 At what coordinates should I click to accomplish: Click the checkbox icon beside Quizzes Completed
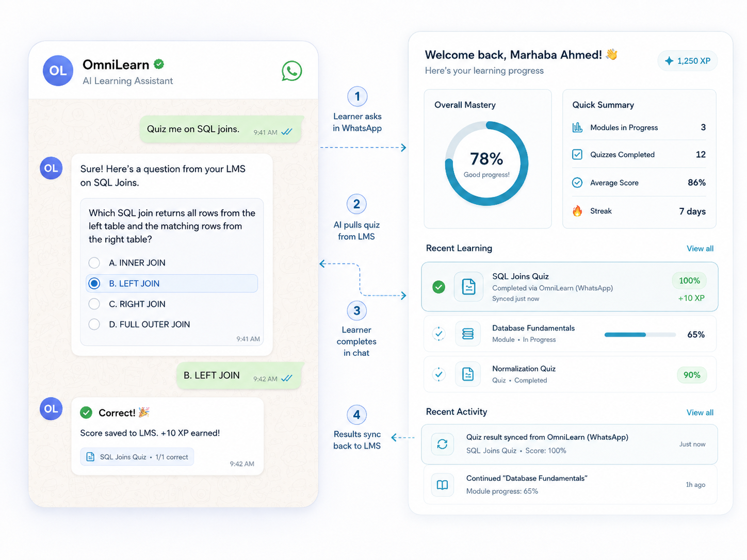[x=577, y=155]
